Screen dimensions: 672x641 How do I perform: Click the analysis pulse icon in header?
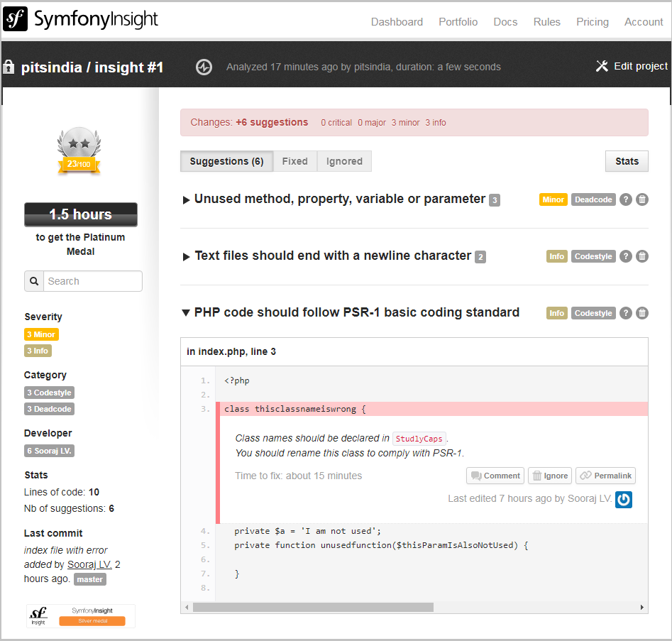(204, 67)
